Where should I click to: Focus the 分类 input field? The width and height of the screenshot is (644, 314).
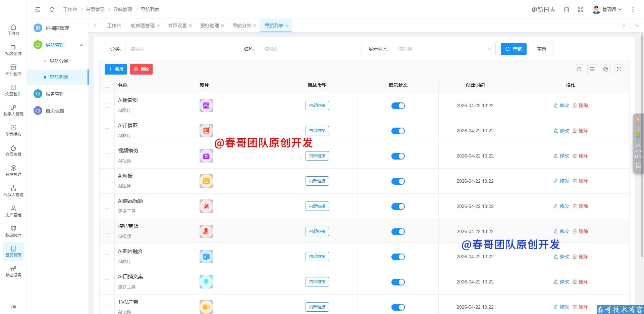[x=176, y=49]
